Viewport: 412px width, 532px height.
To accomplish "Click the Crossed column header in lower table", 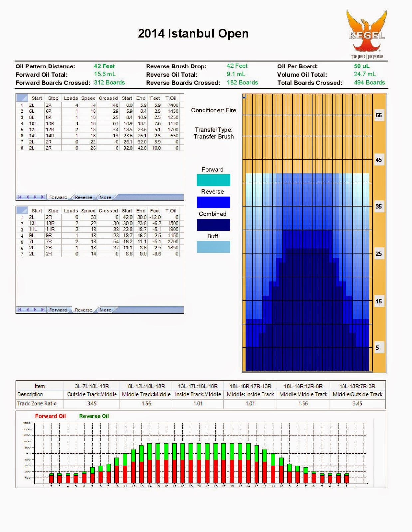I will pyautogui.click(x=108, y=211).
